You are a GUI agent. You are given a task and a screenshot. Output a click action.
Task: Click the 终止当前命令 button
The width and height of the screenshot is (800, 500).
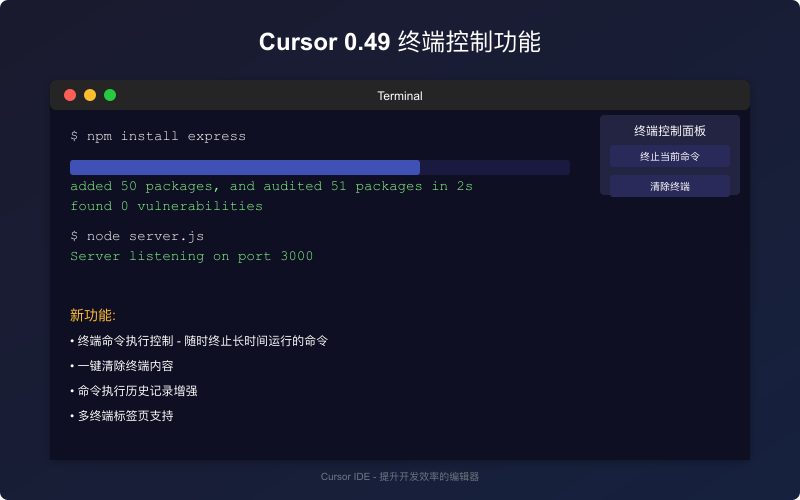pos(669,156)
